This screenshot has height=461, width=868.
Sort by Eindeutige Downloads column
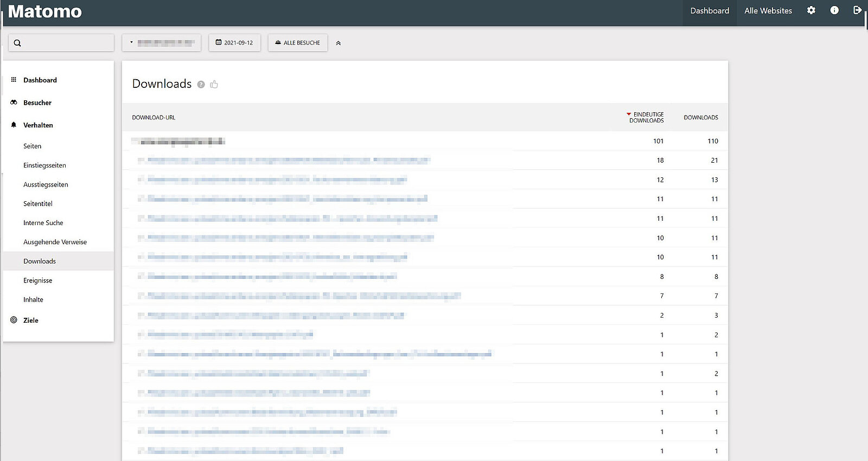(x=646, y=117)
